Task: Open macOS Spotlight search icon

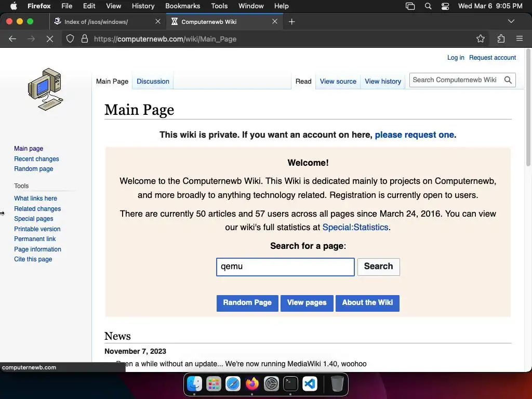Action: click(x=428, y=6)
